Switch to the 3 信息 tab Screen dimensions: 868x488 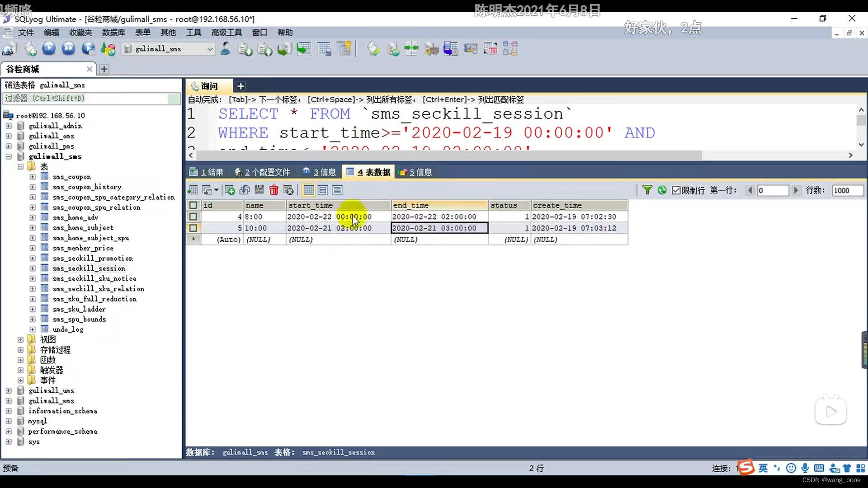coord(320,172)
